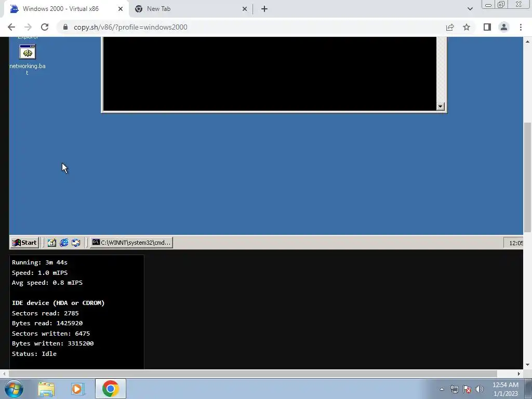Select the 'Bytes read: 1425920' line
Image resolution: width=532 pixels, height=399 pixels.
[x=47, y=323]
